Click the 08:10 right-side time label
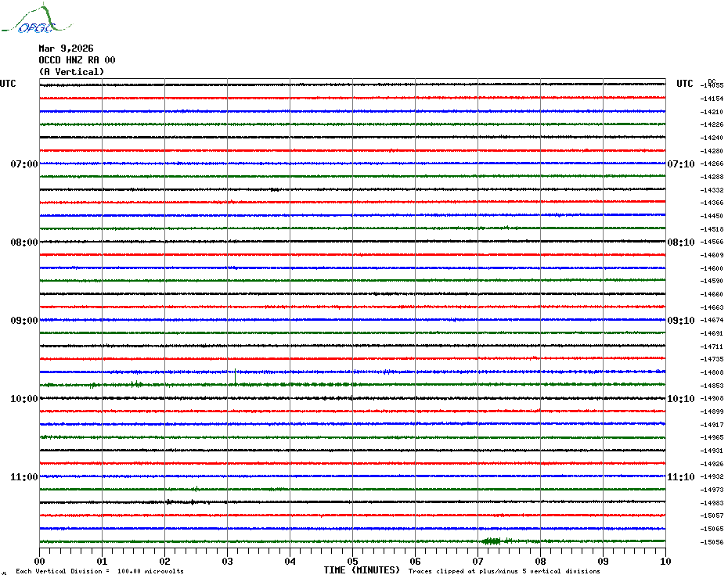728x582 pixels. 680,242
